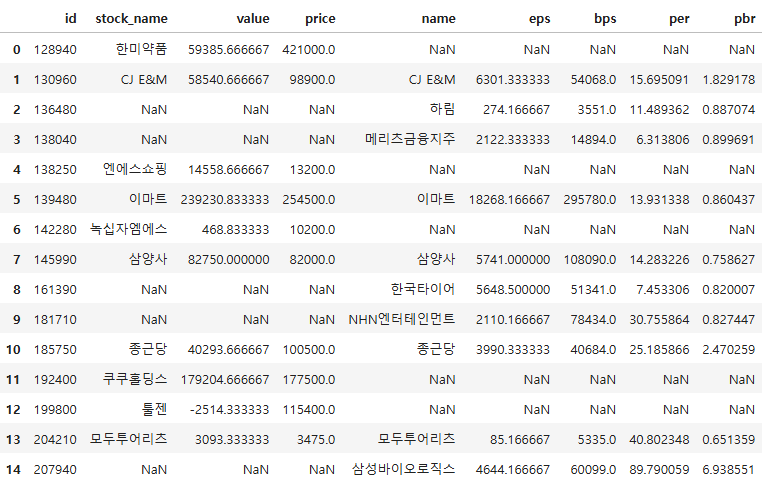Click stock_name cell 엔에스쇼핑

pyautogui.click(x=135, y=169)
